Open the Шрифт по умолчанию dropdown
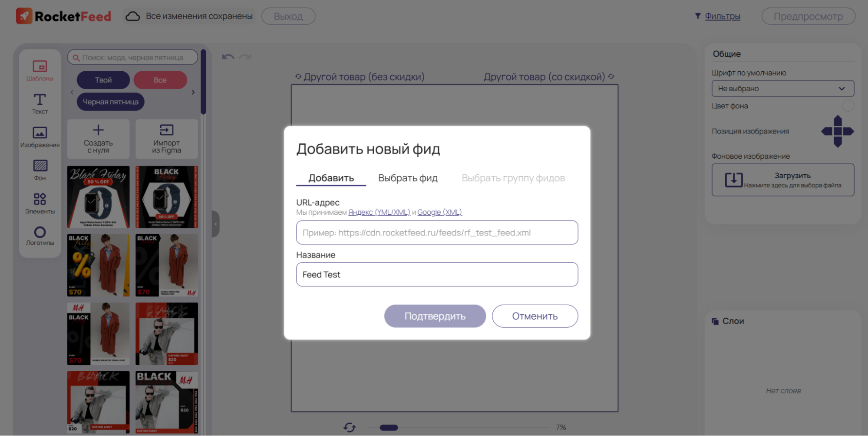Screen dimensions: 868x436 pyautogui.click(x=782, y=88)
